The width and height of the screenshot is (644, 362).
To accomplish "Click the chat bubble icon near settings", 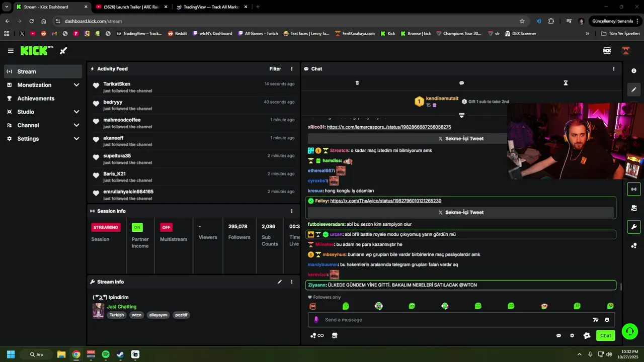I will (558, 336).
